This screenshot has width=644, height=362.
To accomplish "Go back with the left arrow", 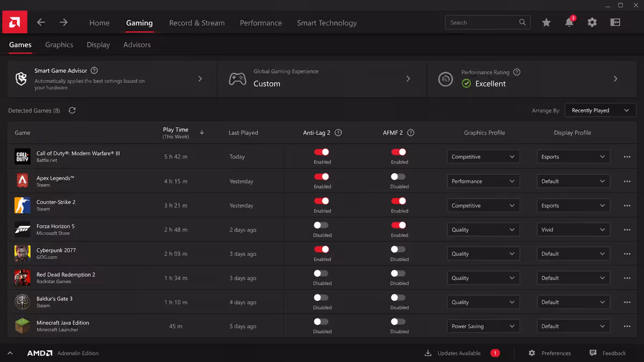I will [x=41, y=23].
